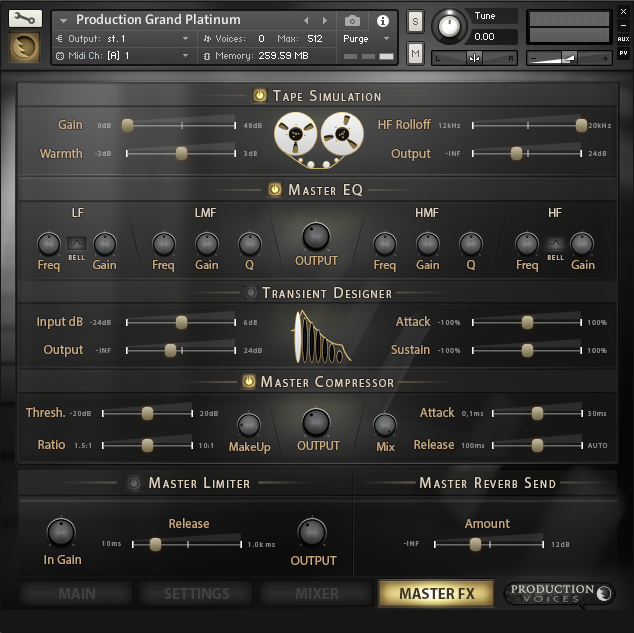Switch to the SETTINGS tab
Image resolution: width=634 pixels, height=633 pixels.
[197, 593]
